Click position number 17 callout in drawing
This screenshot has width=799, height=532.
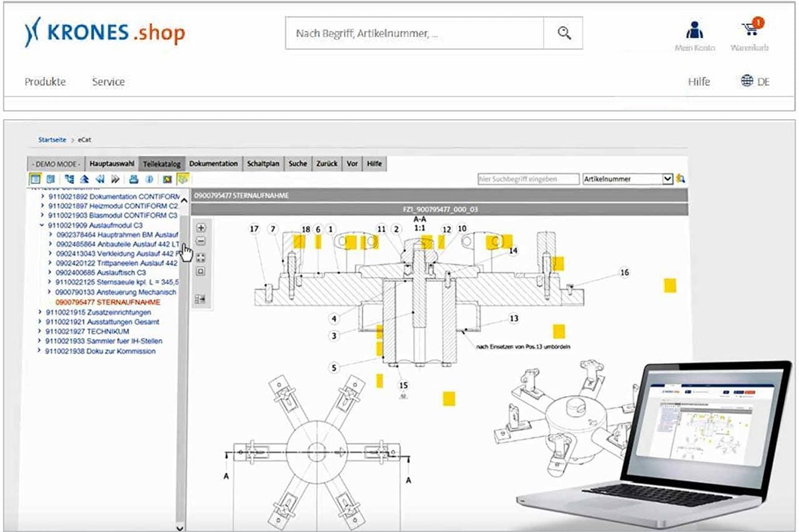[254, 229]
